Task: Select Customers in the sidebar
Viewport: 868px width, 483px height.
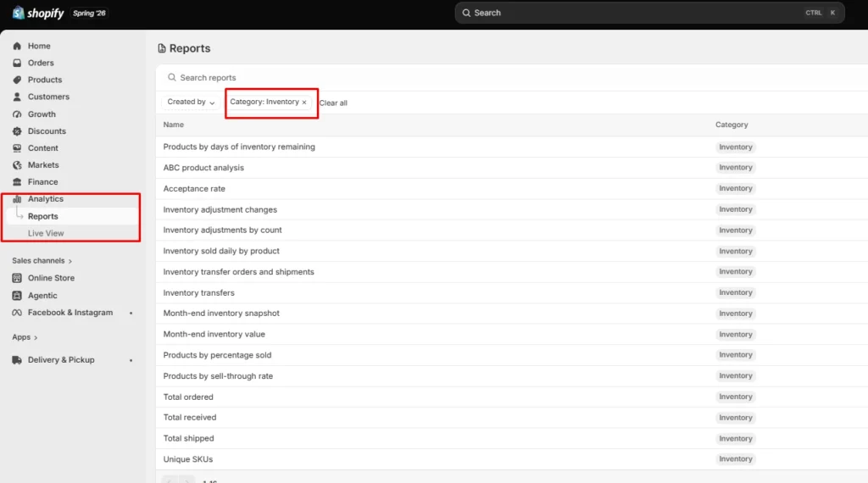Action: coord(48,97)
